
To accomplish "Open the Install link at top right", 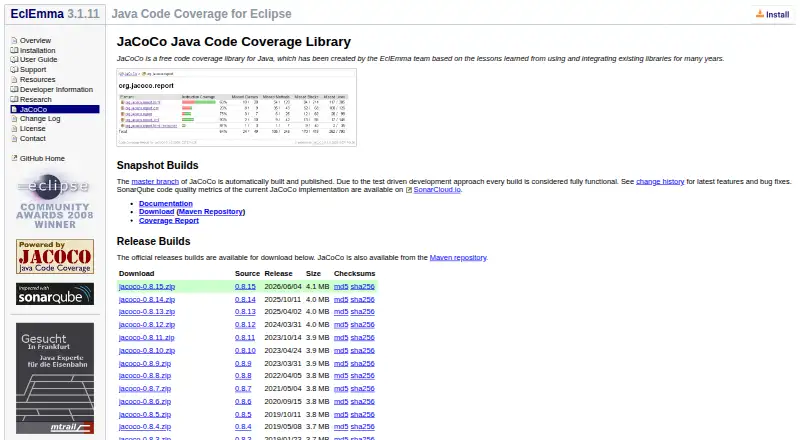I will tap(778, 15).
